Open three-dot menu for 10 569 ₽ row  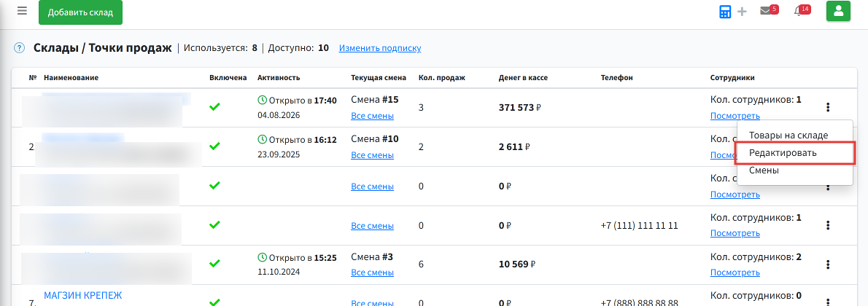tap(828, 264)
